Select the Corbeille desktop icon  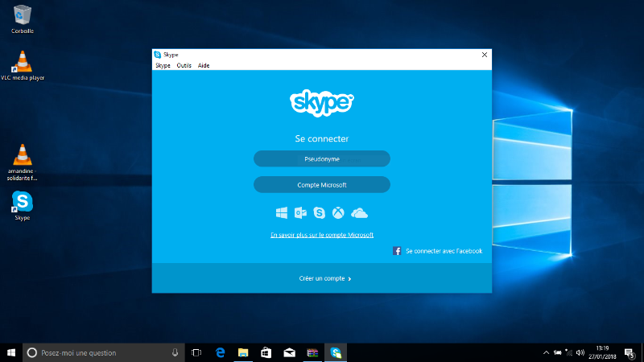coord(23,19)
